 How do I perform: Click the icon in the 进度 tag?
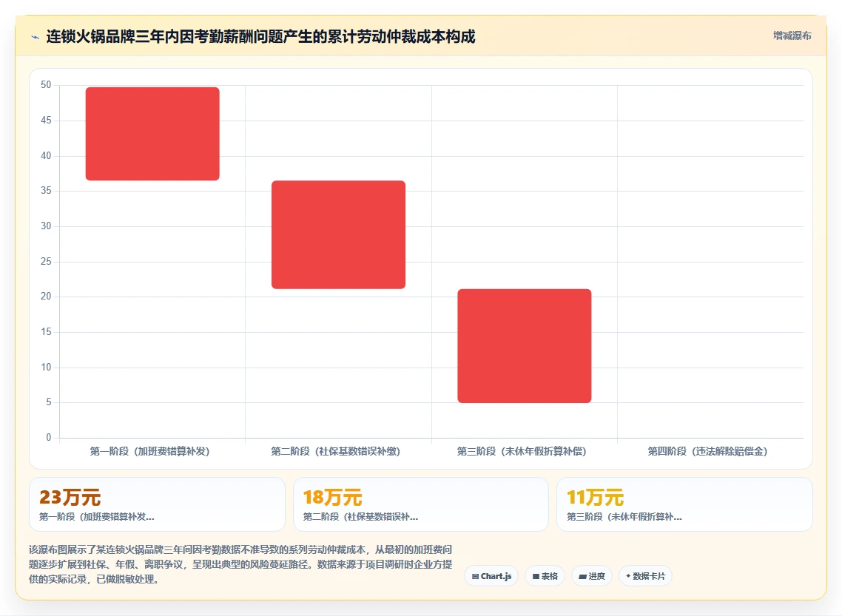tap(582, 576)
